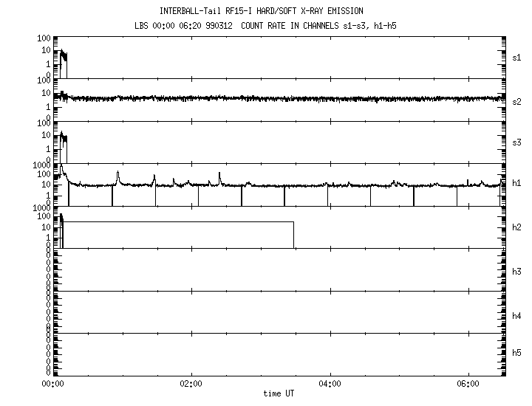Click the "time UT" axis title
The width and height of the screenshot is (532, 406).
(279, 394)
